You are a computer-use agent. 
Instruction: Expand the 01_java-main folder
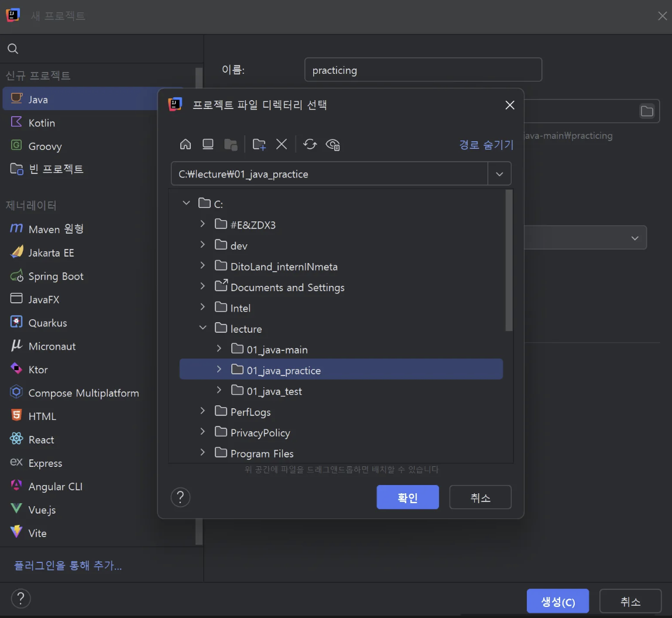(x=219, y=349)
